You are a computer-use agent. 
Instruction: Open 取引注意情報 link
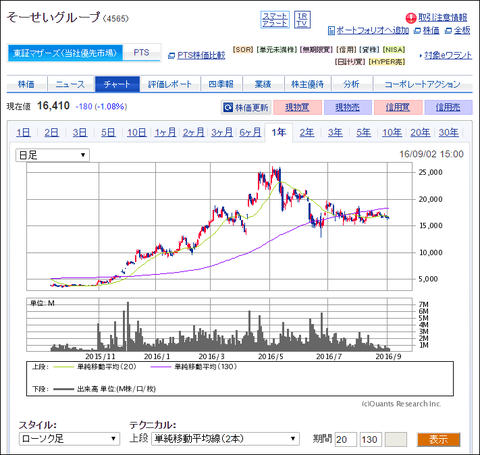click(443, 17)
